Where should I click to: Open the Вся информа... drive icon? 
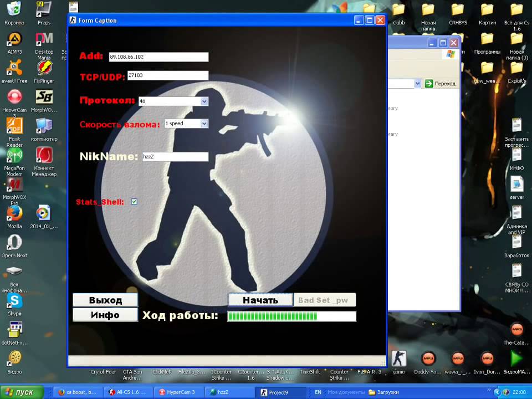tap(14, 272)
